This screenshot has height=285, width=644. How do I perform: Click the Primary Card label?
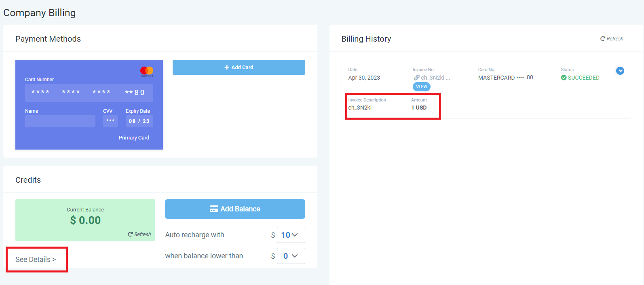tap(134, 138)
